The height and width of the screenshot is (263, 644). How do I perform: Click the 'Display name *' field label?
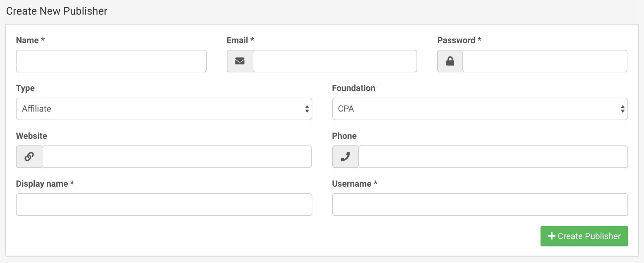point(45,184)
